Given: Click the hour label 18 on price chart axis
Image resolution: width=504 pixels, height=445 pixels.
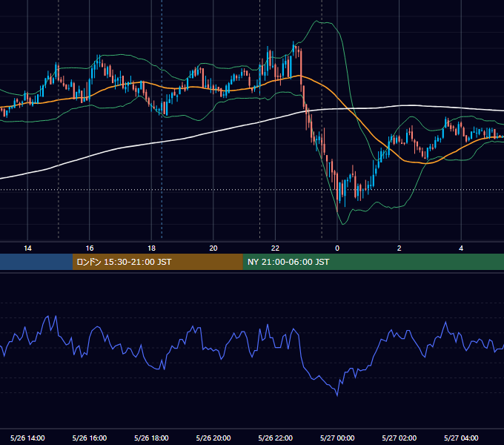Looking at the screenshot, I should pos(151,248).
